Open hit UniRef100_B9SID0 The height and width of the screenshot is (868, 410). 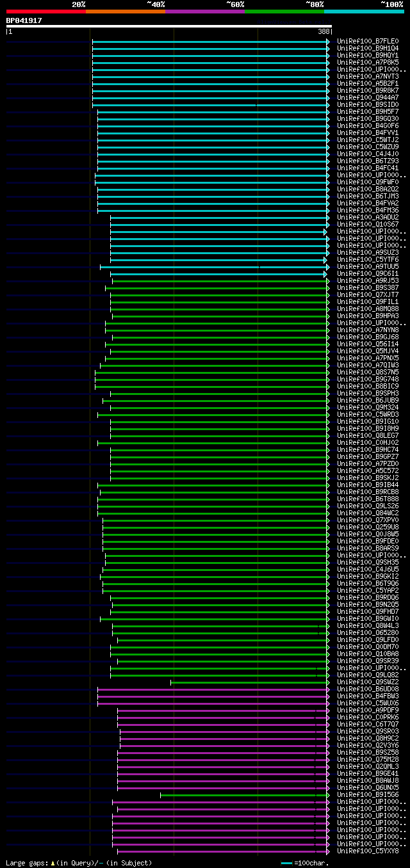point(368,105)
